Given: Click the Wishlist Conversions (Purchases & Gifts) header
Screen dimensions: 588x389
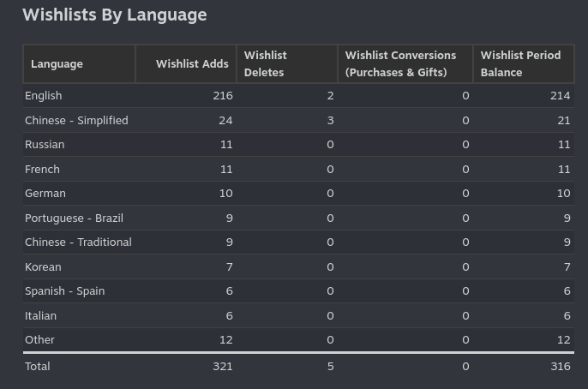Looking at the screenshot, I should tap(405, 63).
